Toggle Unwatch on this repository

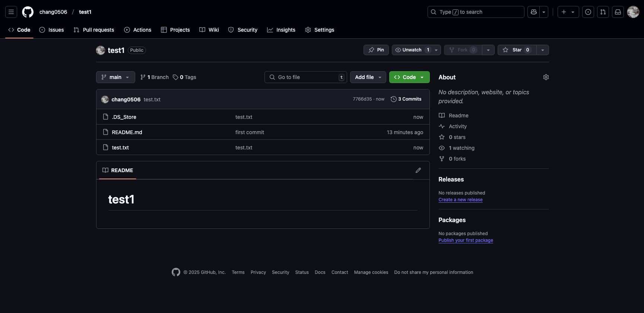tap(412, 50)
